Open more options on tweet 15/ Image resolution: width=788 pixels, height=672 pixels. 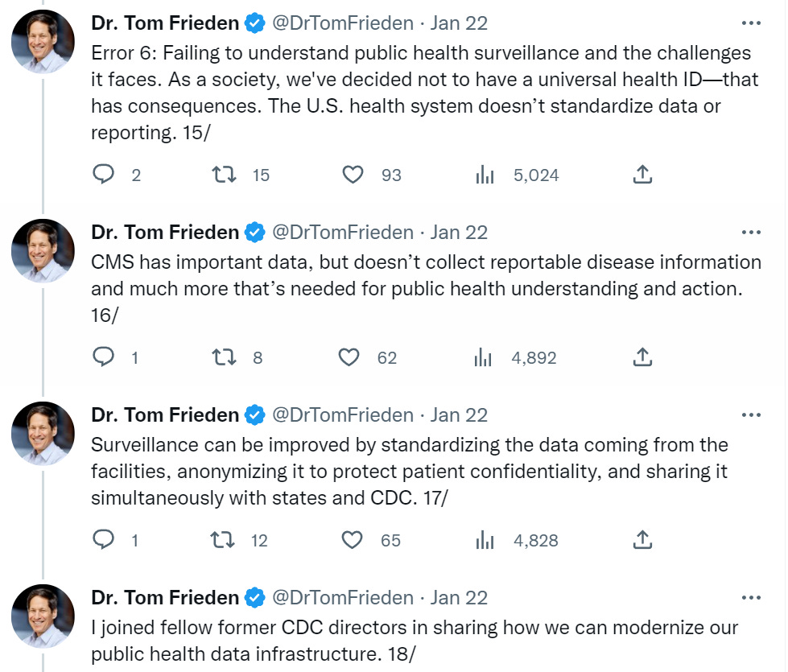coord(751,23)
